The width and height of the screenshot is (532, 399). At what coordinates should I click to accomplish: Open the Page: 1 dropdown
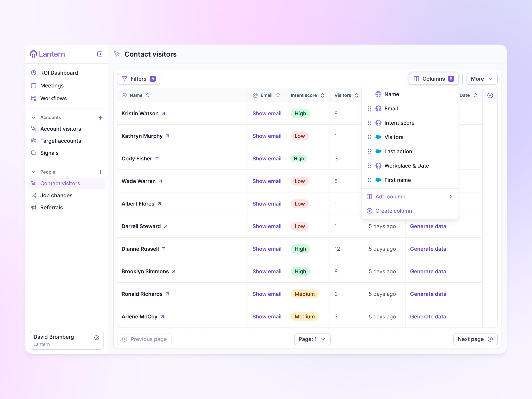tap(312, 339)
